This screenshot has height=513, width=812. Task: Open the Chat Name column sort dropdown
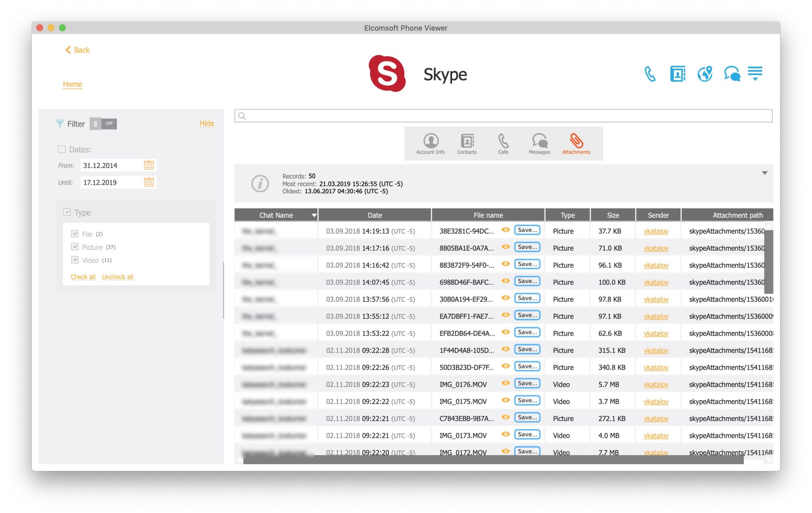coord(314,215)
